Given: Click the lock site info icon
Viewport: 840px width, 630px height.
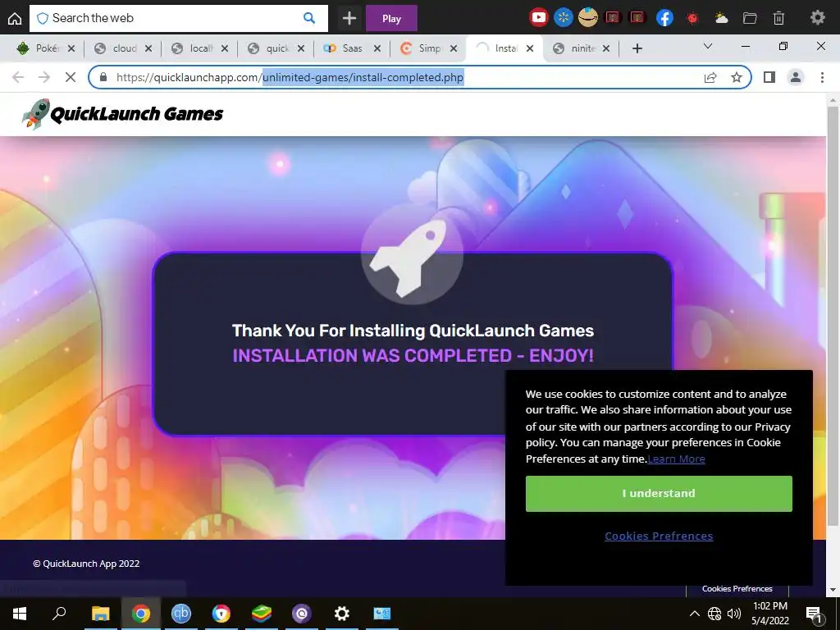Looking at the screenshot, I should (103, 77).
